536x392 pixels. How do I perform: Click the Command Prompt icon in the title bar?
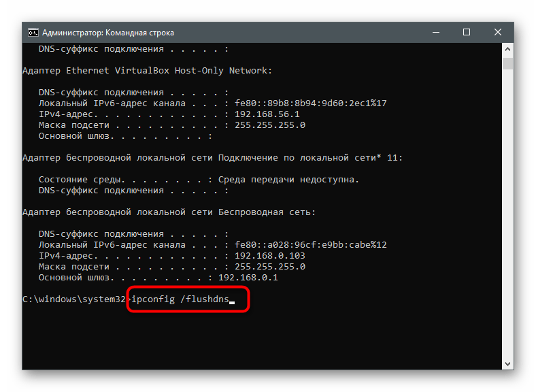33,33
